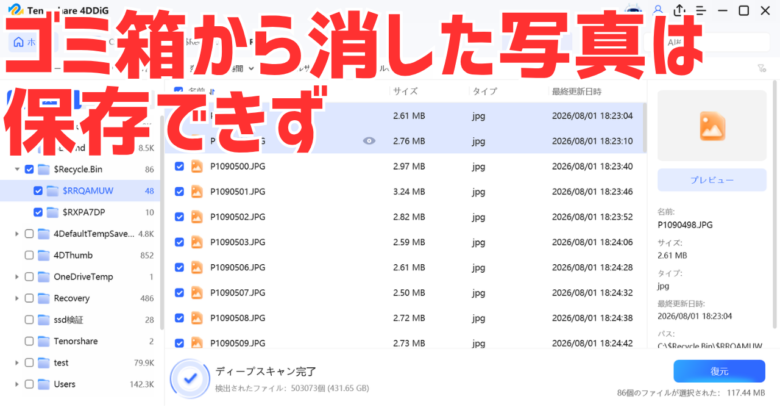
Task: Expand the OneDriveTemp tree node
Action: click(17, 277)
